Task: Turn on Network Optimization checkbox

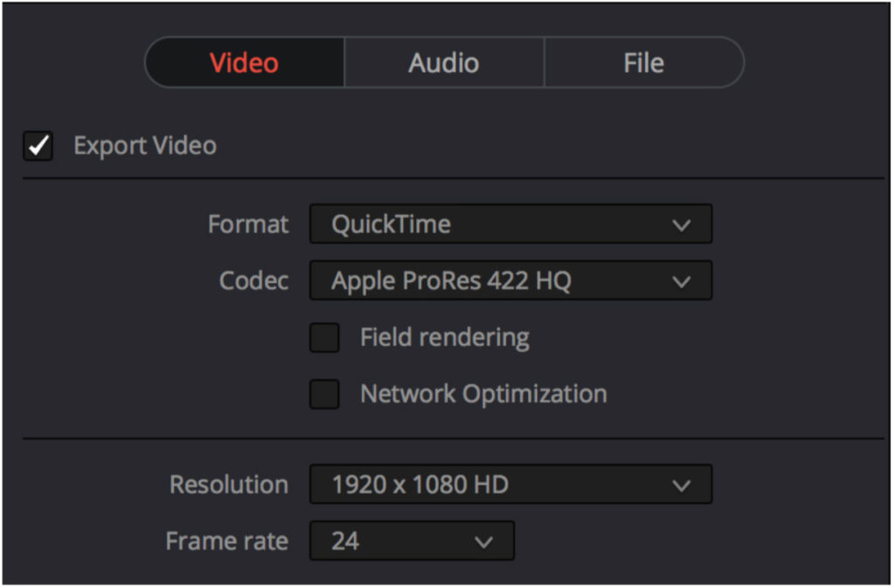Action: (x=325, y=394)
